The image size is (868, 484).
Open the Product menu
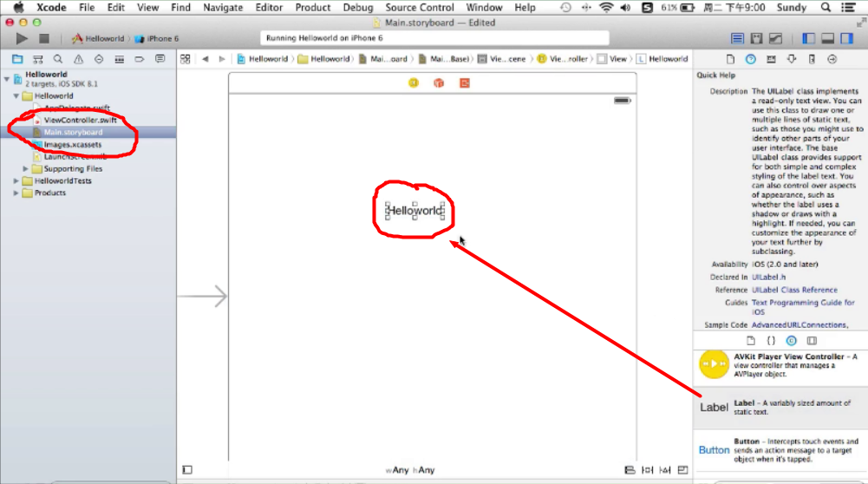click(313, 7)
